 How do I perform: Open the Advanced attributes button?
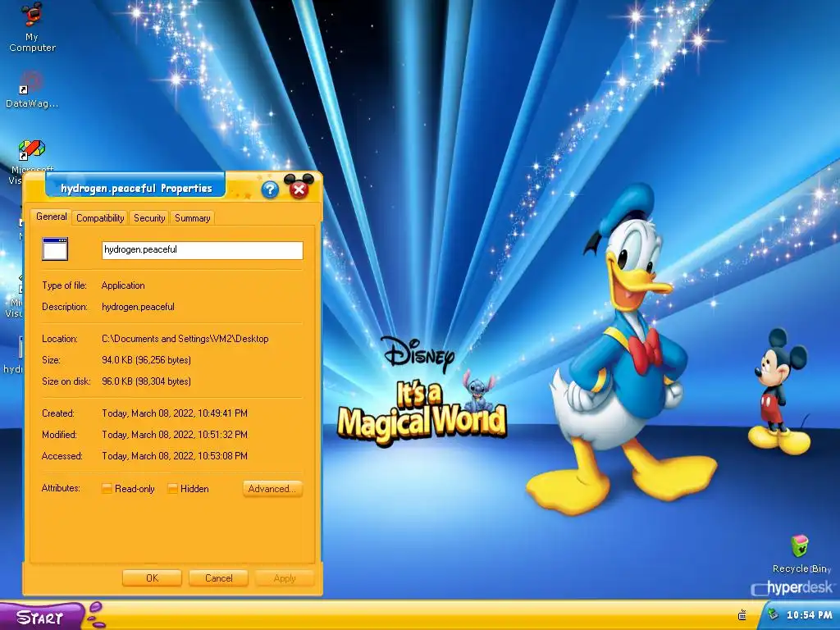coord(272,489)
